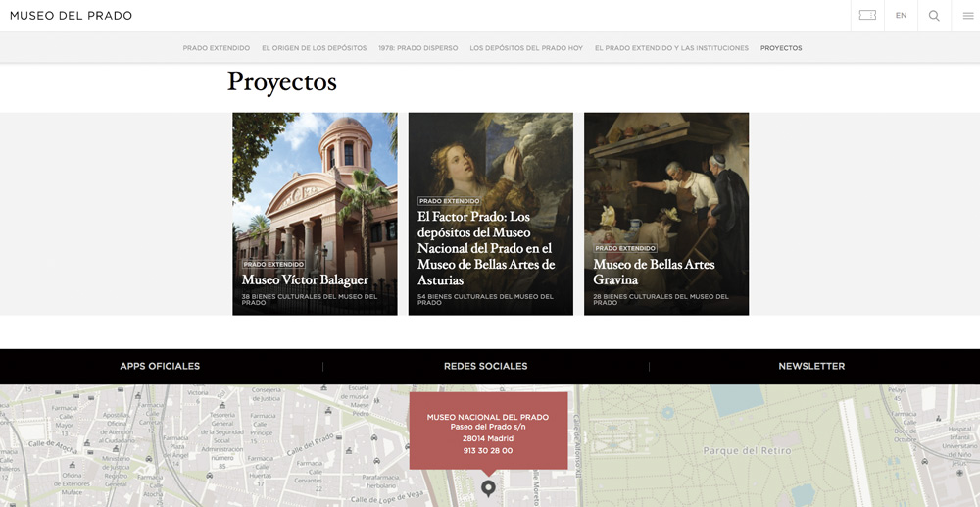Click the red museum address box
The height and width of the screenshot is (507, 980).
[x=488, y=431]
